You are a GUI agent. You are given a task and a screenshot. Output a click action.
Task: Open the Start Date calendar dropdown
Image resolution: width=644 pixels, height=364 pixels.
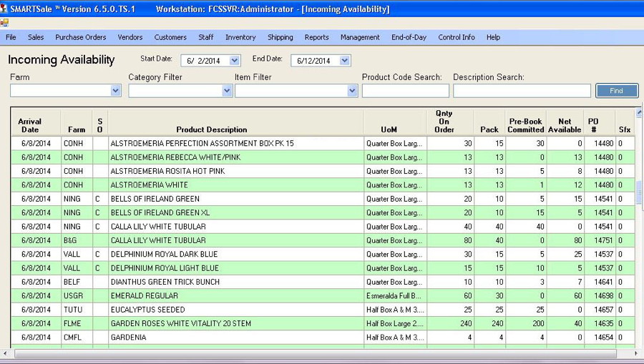coord(235,61)
